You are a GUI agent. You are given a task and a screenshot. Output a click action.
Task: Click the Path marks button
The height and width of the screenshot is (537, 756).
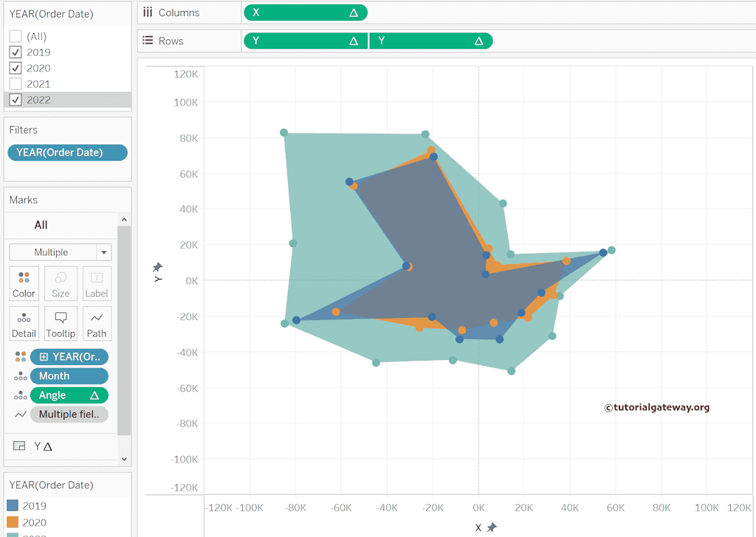[97, 324]
